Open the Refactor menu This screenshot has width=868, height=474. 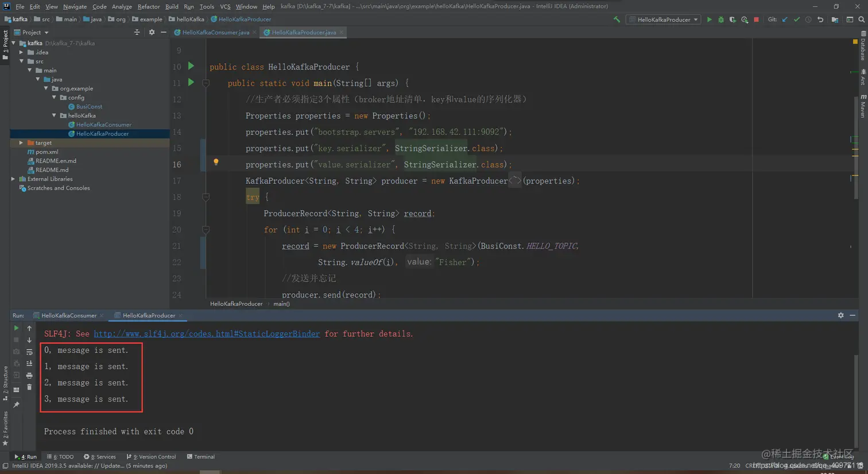click(149, 6)
